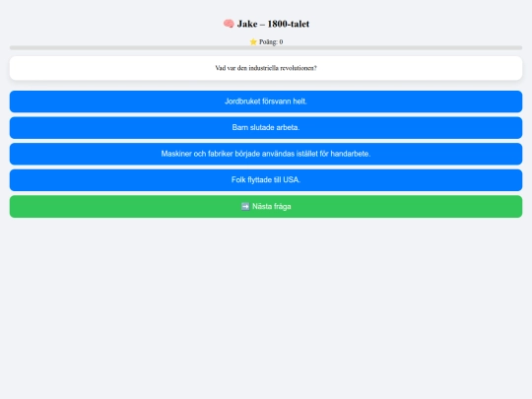Click the quiz progress bar

(x=266, y=48)
